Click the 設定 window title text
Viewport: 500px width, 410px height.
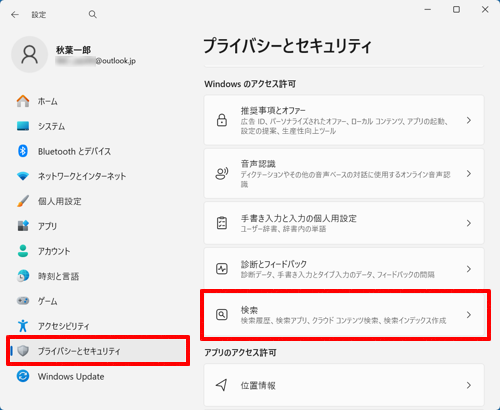coord(39,15)
